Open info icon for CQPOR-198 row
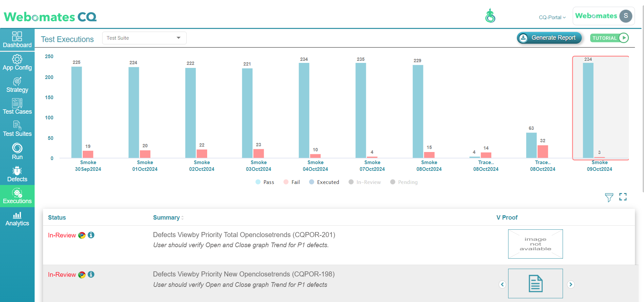 click(91, 274)
